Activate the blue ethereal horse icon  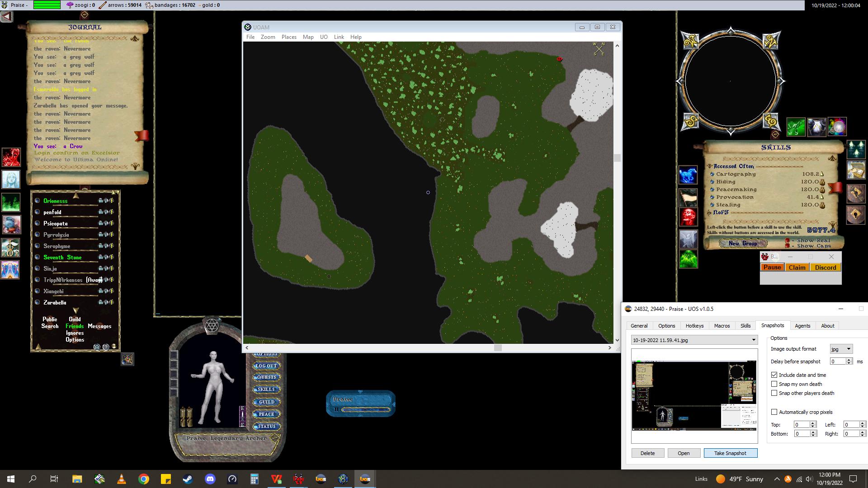click(x=688, y=175)
